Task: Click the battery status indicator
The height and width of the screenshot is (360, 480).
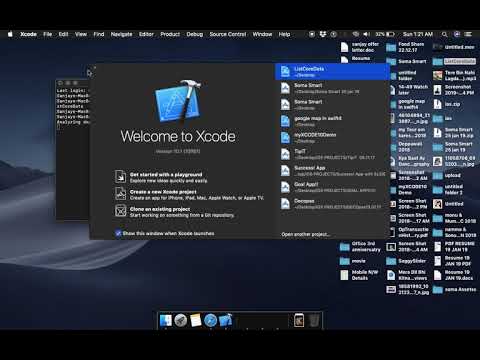Action: [385, 34]
